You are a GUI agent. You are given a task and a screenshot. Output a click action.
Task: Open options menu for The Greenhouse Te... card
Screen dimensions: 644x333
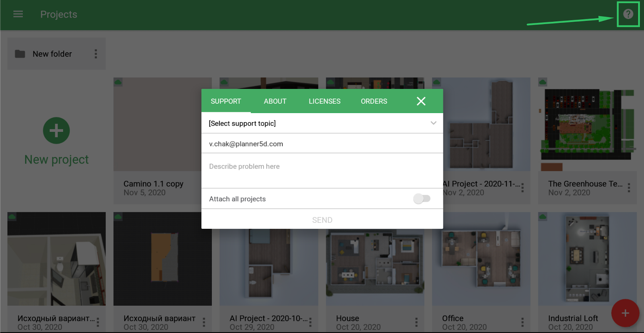click(629, 187)
